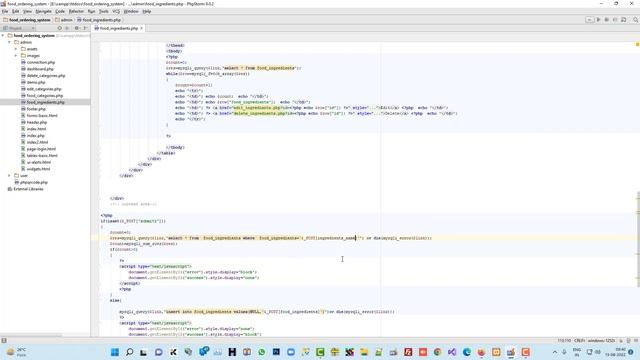640x360 pixels.
Task: Select header.php in project tree
Action: pyautogui.click(x=34, y=122)
